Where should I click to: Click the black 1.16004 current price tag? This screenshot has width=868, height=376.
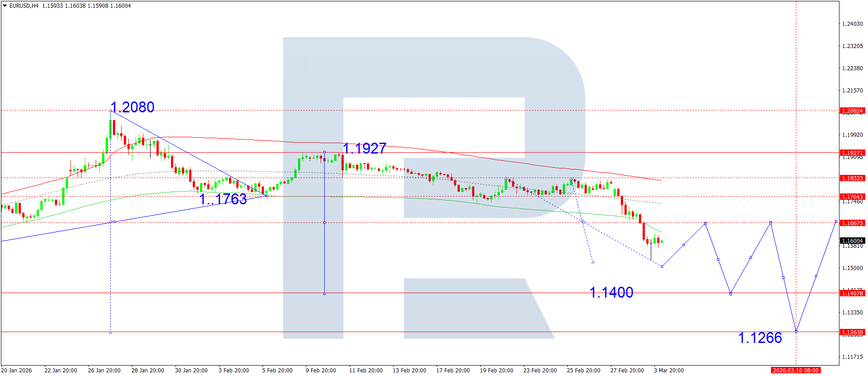pyautogui.click(x=852, y=241)
